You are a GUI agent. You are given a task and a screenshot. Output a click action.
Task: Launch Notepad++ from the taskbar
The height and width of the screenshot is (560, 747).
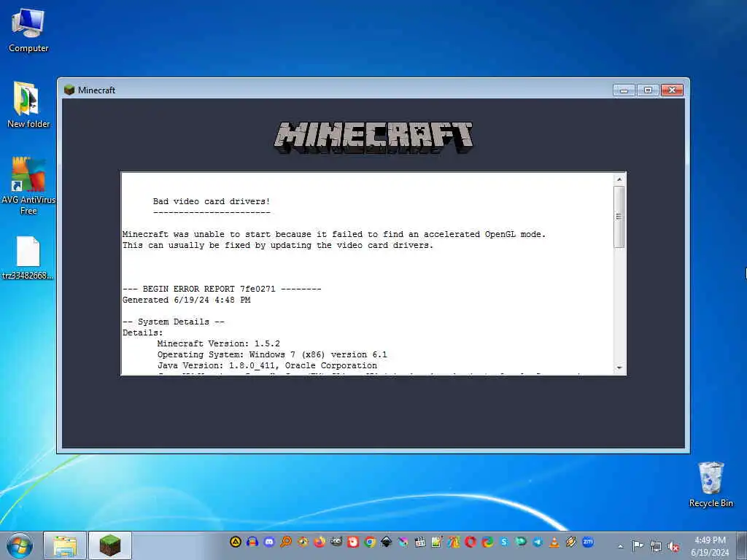click(437, 542)
